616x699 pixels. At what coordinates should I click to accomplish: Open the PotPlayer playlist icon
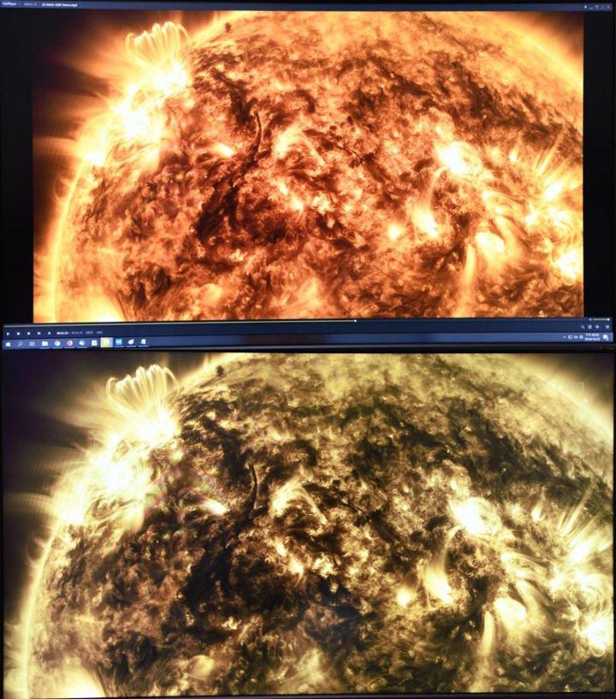[607, 327]
